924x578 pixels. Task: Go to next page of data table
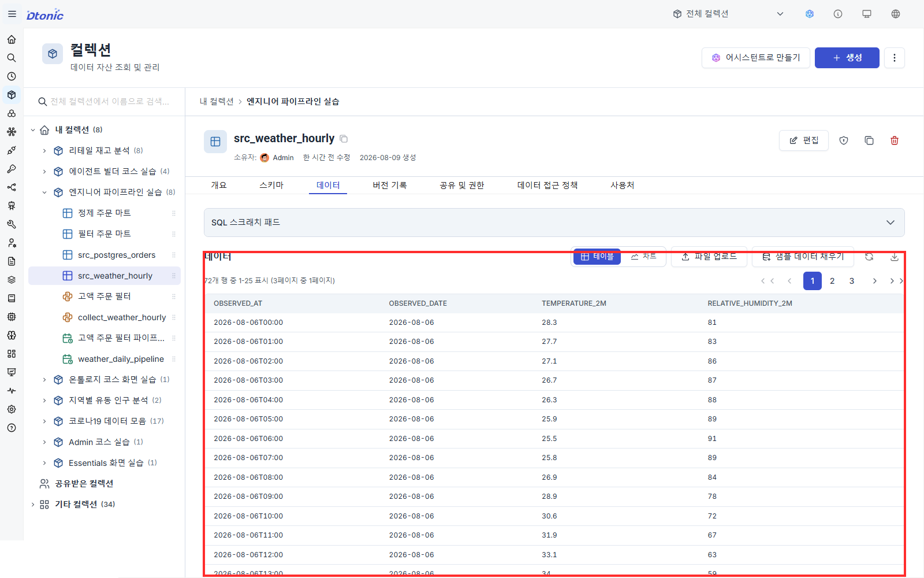click(x=875, y=281)
